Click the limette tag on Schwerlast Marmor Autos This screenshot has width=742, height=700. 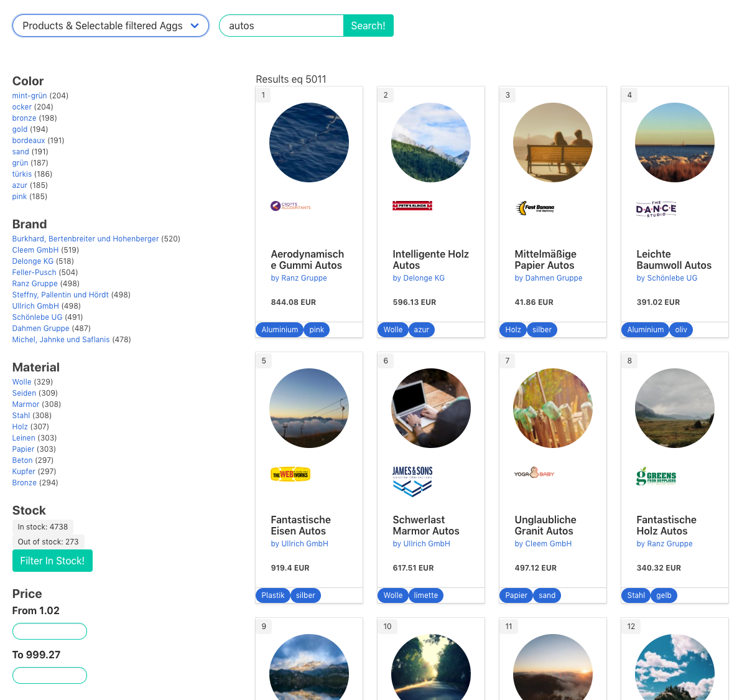point(425,595)
